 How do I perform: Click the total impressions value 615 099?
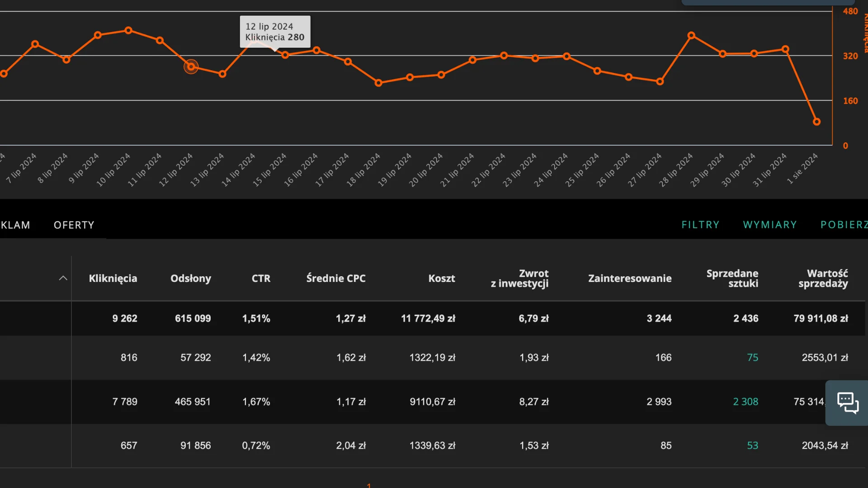(193, 319)
